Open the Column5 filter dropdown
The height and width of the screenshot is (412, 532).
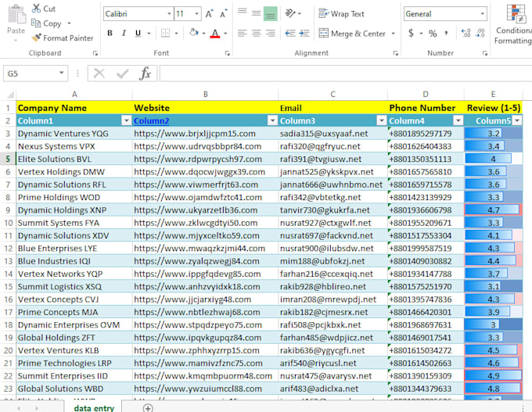tap(517, 120)
